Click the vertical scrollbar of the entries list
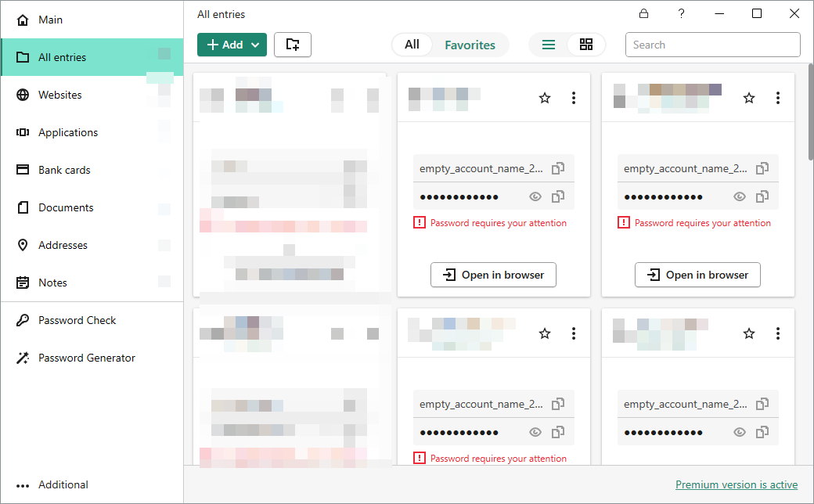The width and height of the screenshot is (814, 504). [x=811, y=112]
